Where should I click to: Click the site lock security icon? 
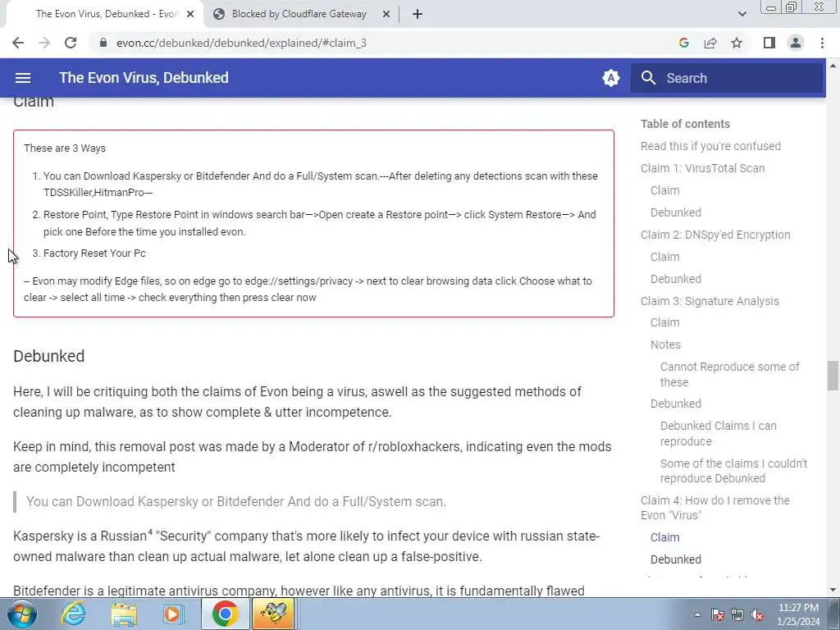tap(103, 43)
